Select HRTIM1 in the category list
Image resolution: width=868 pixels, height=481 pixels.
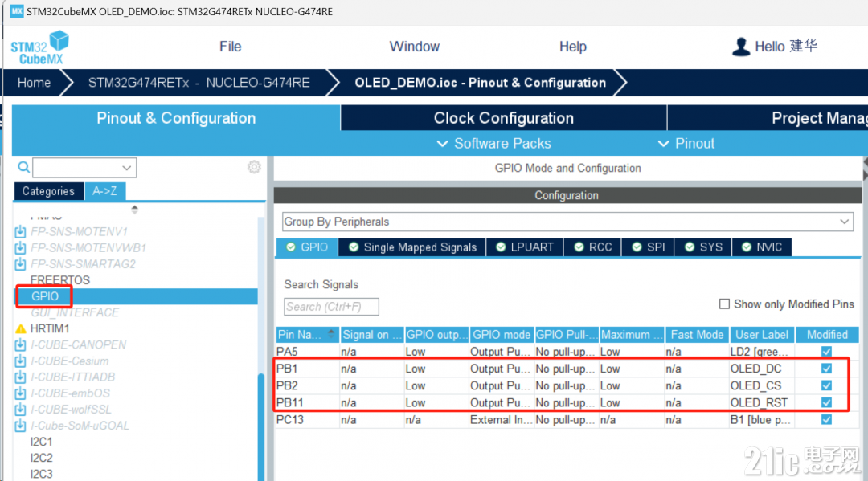[50, 329]
